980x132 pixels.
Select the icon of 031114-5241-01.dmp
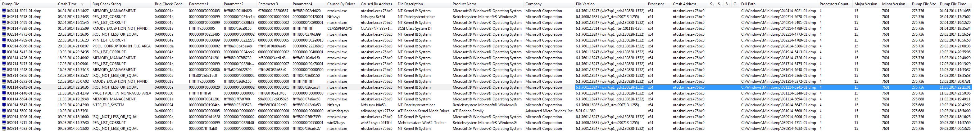(x=4, y=87)
